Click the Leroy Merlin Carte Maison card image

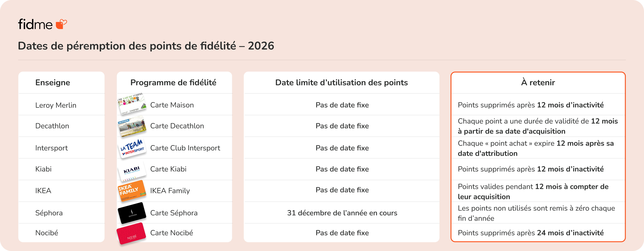[x=132, y=104]
